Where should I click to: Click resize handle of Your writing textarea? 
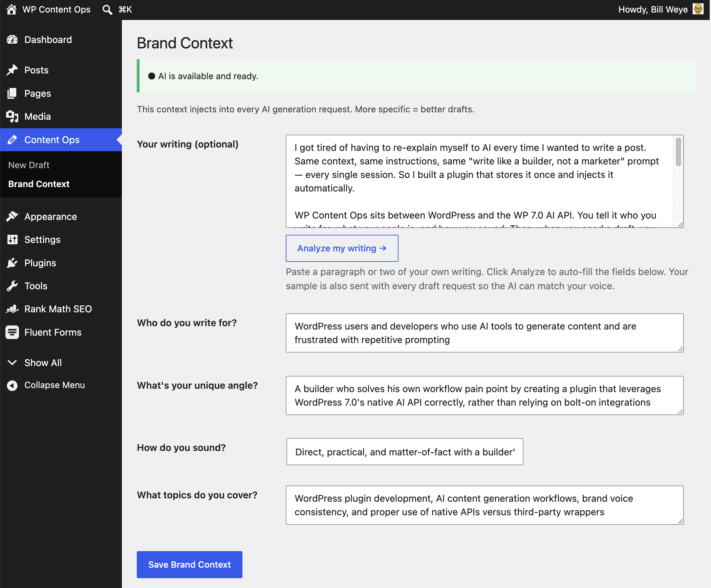click(680, 224)
